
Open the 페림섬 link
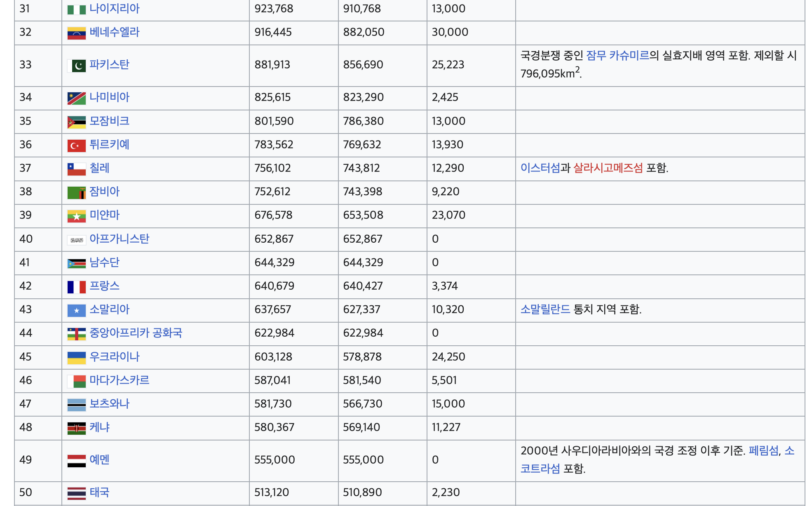(763, 451)
